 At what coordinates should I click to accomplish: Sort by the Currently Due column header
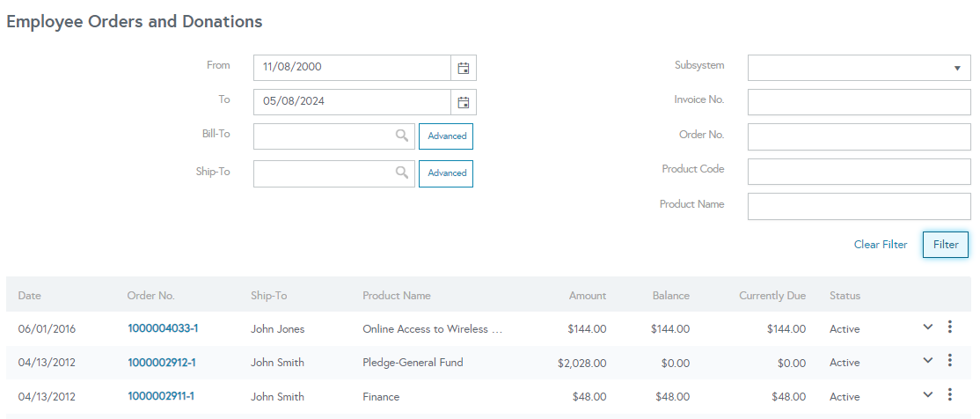click(772, 296)
